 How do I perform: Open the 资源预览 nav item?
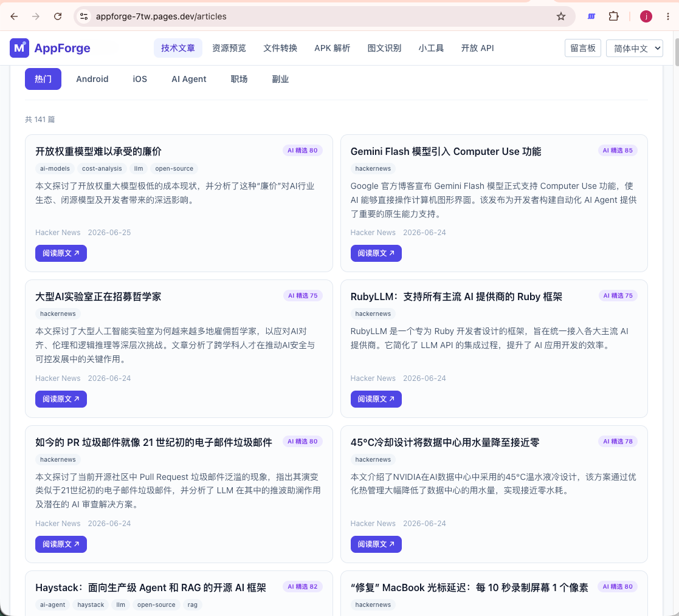point(229,48)
